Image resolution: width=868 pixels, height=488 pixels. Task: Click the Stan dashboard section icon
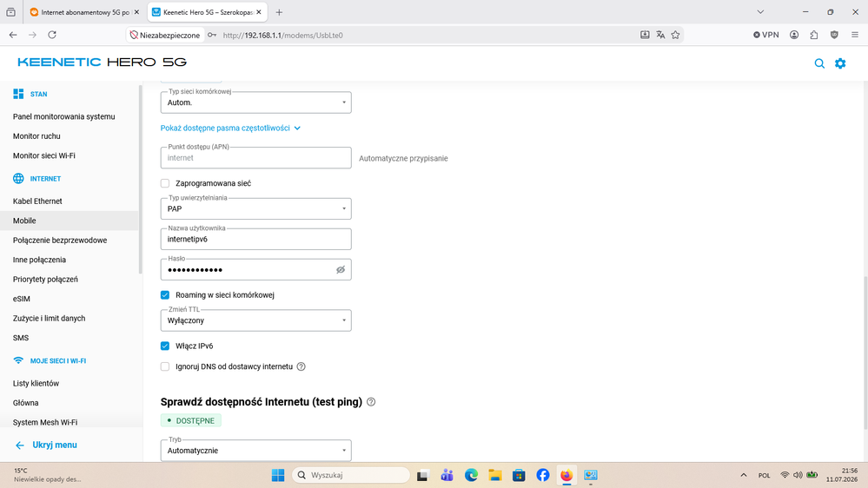coord(18,94)
